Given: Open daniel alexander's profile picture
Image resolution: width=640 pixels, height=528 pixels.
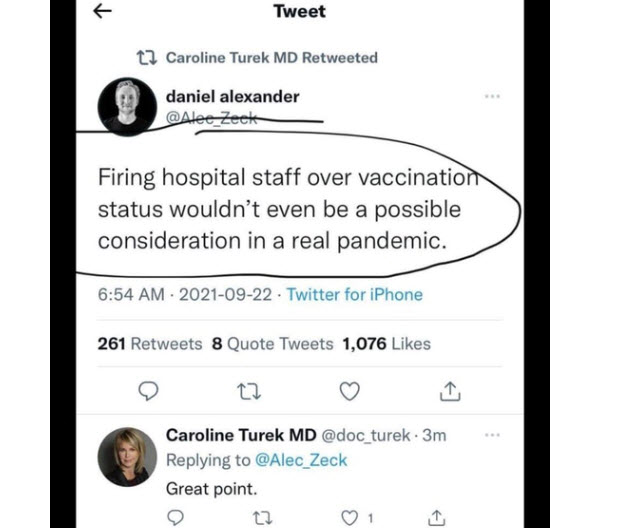Looking at the screenshot, I should point(125,104).
